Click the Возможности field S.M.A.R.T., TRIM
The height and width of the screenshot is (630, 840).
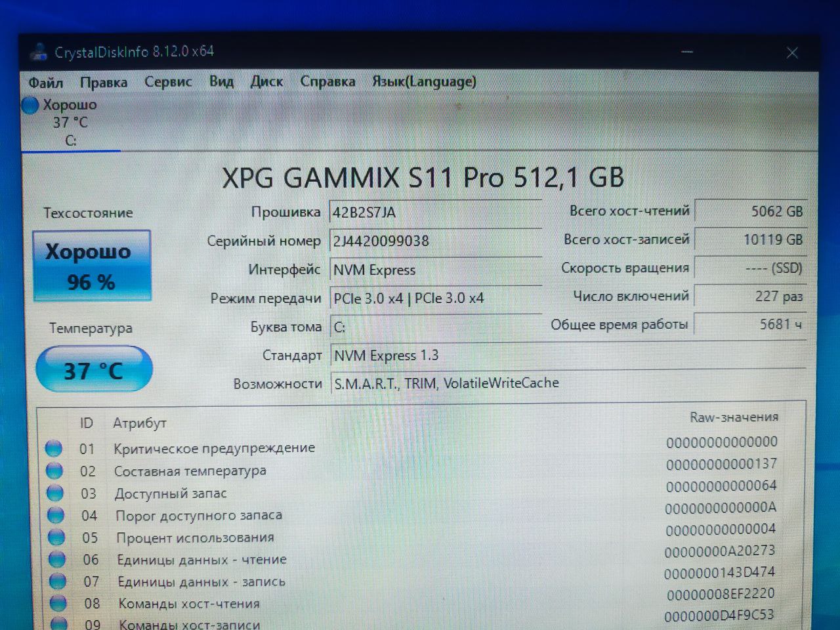568,383
